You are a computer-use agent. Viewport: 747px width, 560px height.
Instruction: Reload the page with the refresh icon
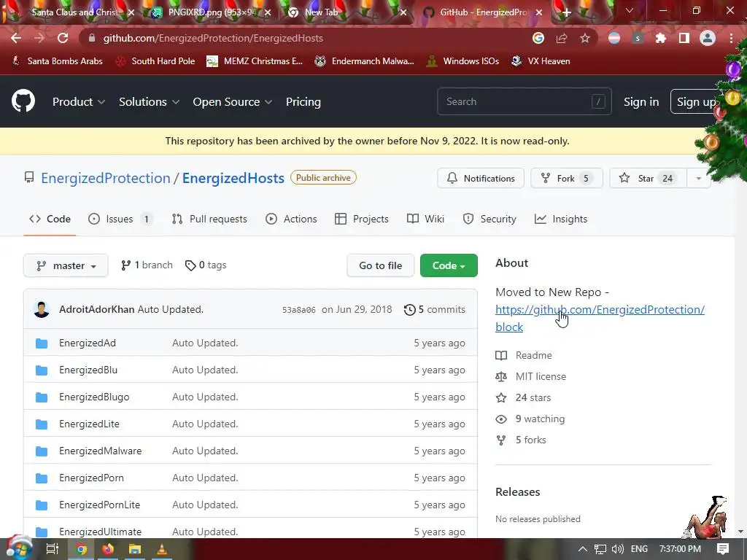click(x=63, y=38)
